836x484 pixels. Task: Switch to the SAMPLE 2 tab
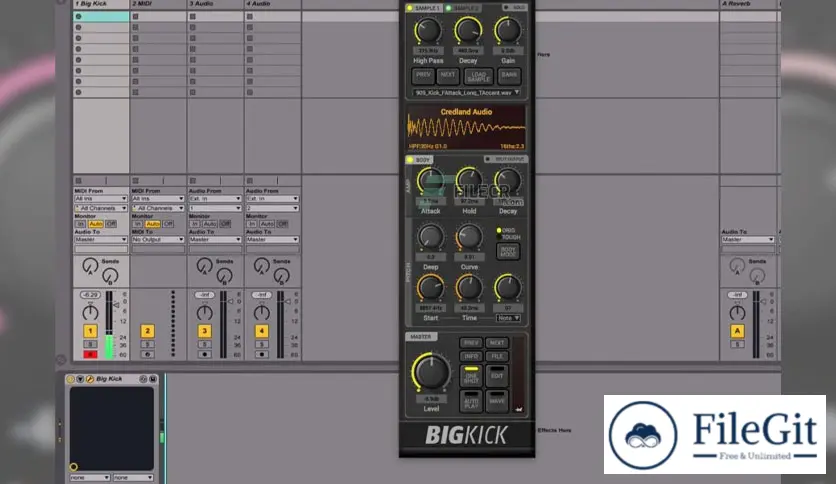pyautogui.click(x=463, y=8)
